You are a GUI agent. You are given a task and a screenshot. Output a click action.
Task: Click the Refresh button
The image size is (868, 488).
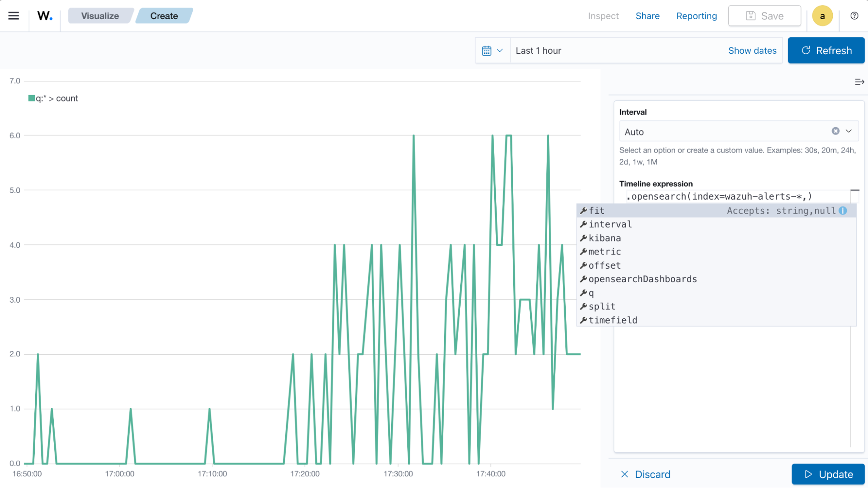point(826,50)
